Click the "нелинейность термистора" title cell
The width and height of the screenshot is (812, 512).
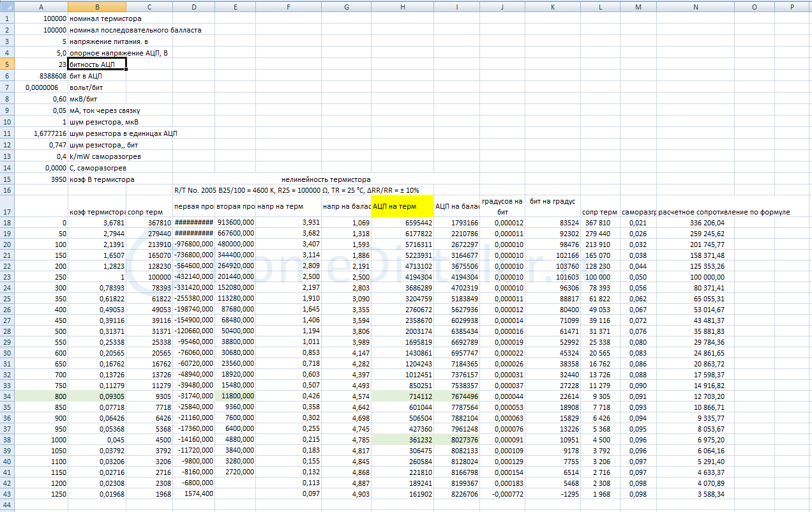326,179
